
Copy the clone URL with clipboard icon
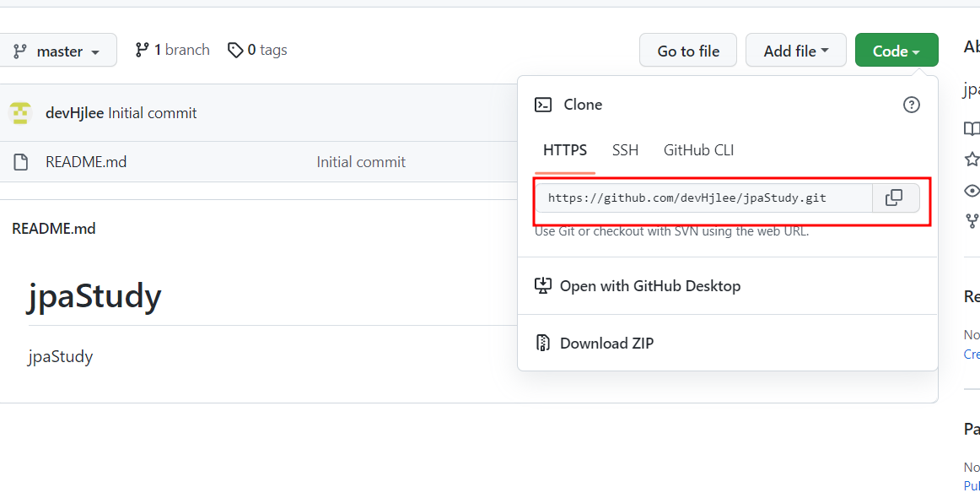894,198
